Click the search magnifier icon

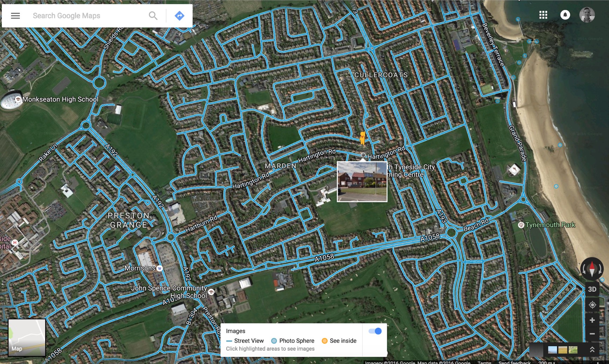pyautogui.click(x=153, y=16)
